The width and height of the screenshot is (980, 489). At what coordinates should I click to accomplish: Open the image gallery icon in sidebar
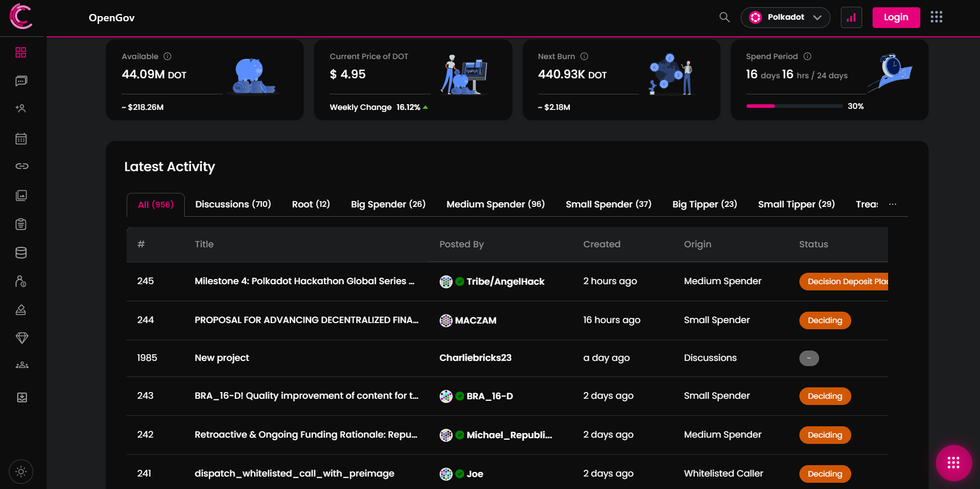[x=21, y=195]
